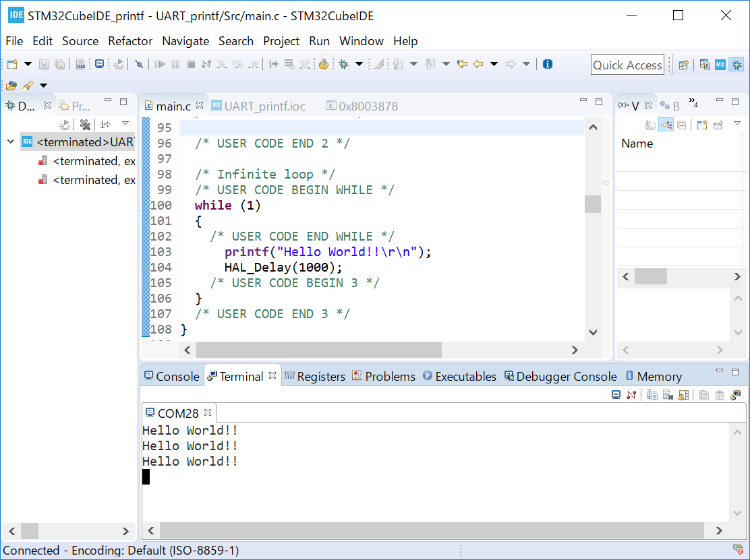
Task: Click Collapse All icon in Variables view
Action: (682, 125)
